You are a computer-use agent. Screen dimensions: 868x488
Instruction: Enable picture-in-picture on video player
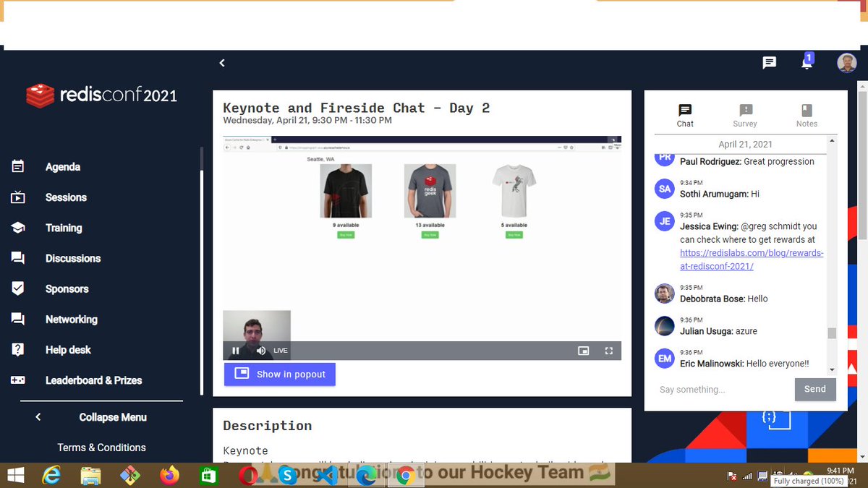click(x=584, y=351)
